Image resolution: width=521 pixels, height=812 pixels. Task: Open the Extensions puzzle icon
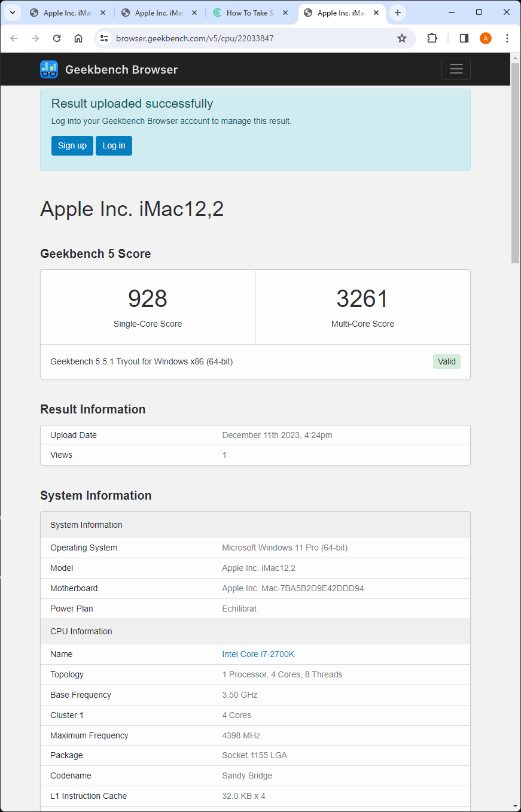pos(432,38)
